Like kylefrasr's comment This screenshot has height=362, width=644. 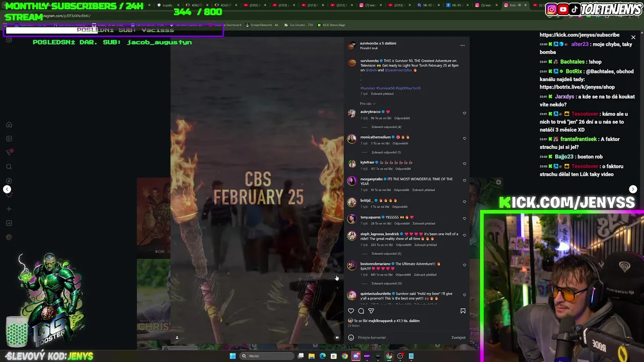coord(464,164)
